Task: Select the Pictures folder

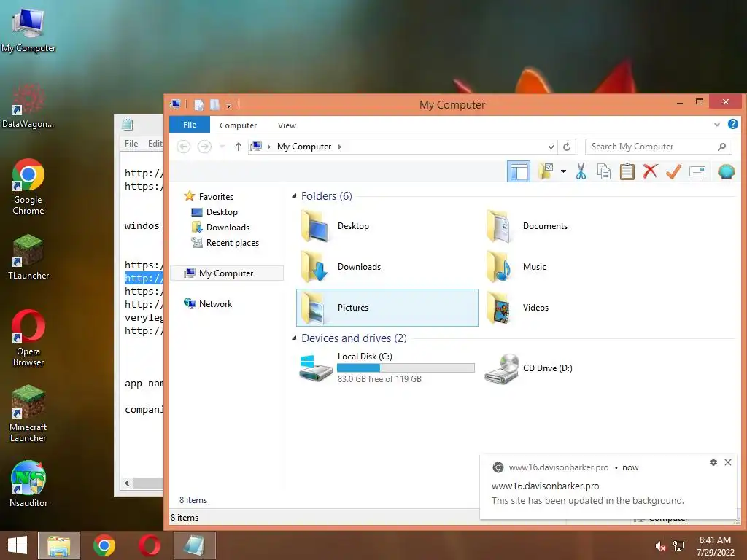Action: 387,308
